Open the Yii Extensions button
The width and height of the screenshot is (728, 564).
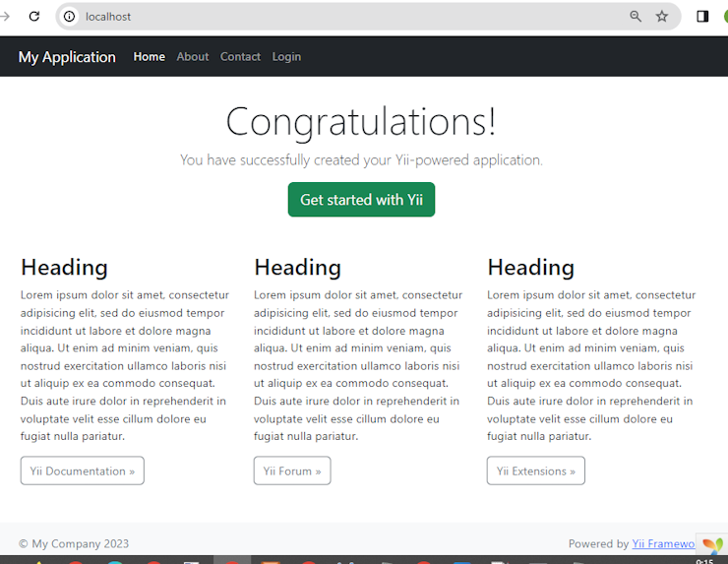(x=536, y=470)
